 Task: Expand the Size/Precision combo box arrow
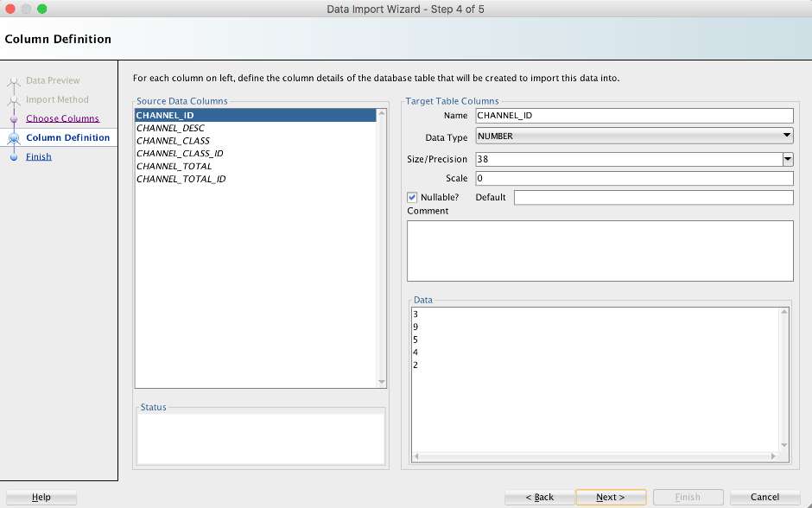coord(787,159)
